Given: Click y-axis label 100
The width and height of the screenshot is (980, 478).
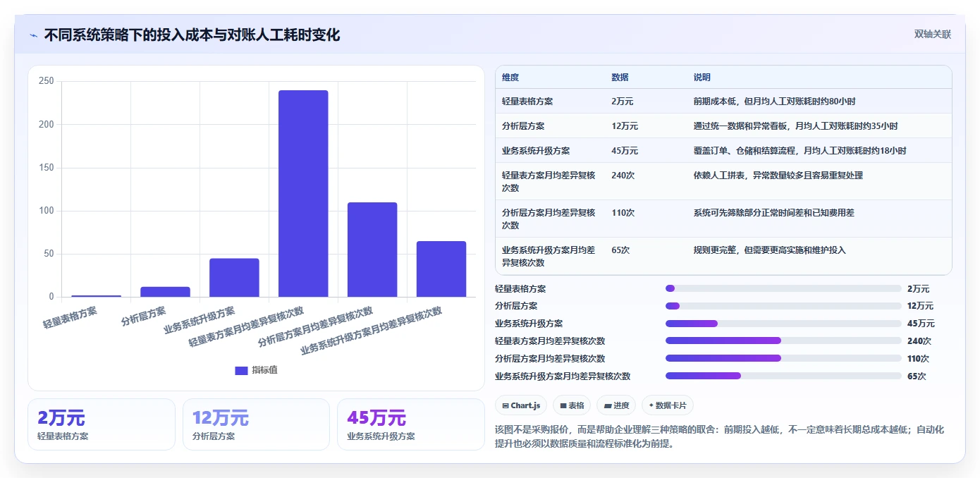Looking at the screenshot, I should click(47, 211).
